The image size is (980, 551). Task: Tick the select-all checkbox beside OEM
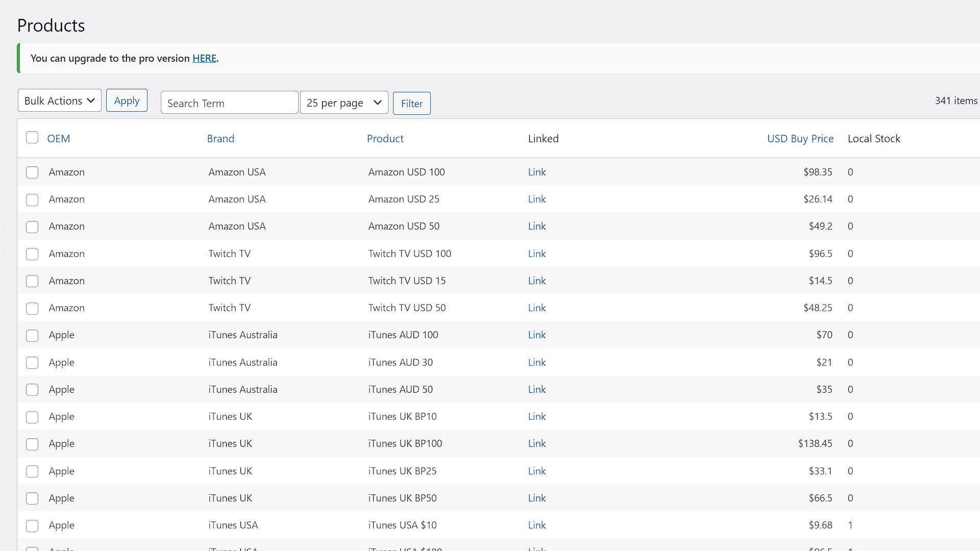coord(32,137)
